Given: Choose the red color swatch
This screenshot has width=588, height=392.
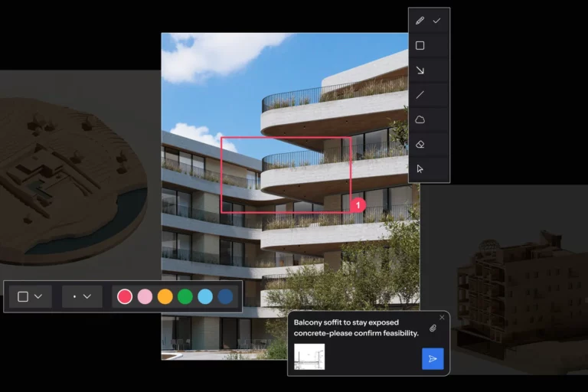Looking at the screenshot, I should pos(125,296).
